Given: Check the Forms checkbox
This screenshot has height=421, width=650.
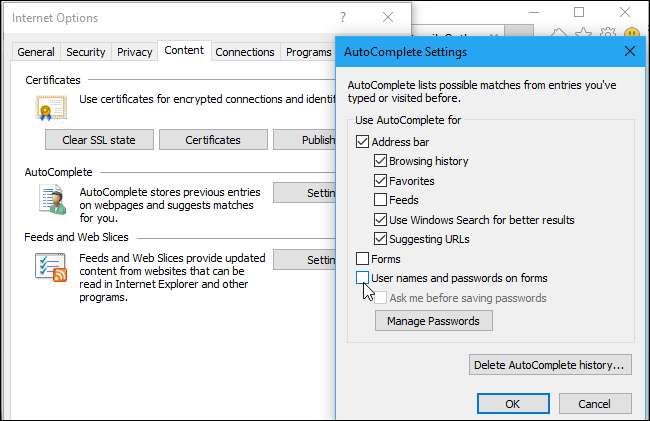Looking at the screenshot, I should tap(363, 259).
